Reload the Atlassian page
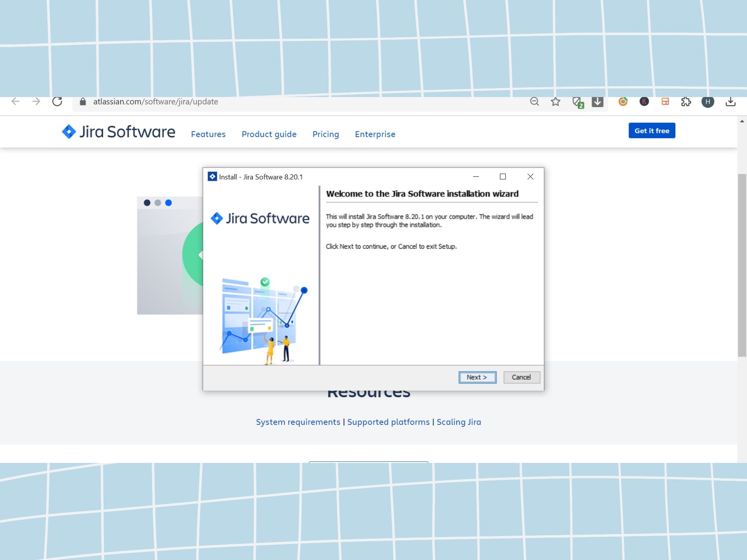The height and width of the screenshot is (560, 747). 57,101
